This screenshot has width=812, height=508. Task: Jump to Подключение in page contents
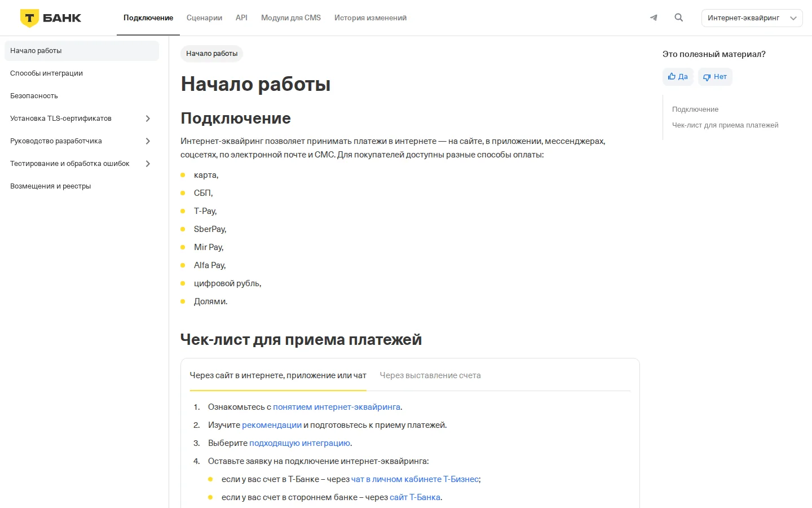point(695,110)
